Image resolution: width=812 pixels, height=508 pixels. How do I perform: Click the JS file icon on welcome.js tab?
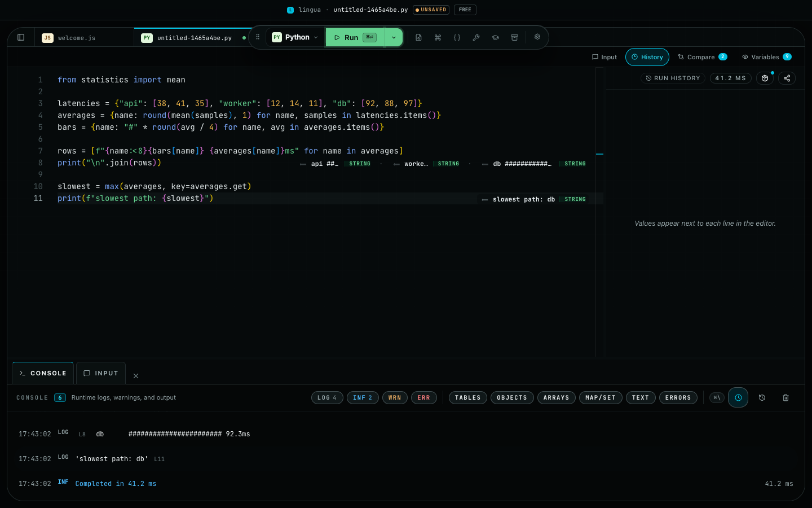click(47, 38)
